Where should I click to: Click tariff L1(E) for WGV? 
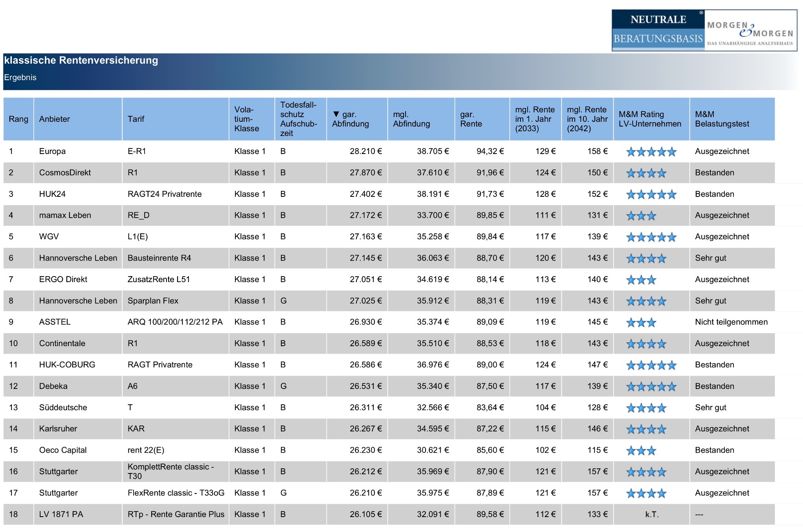pos(137,237)
